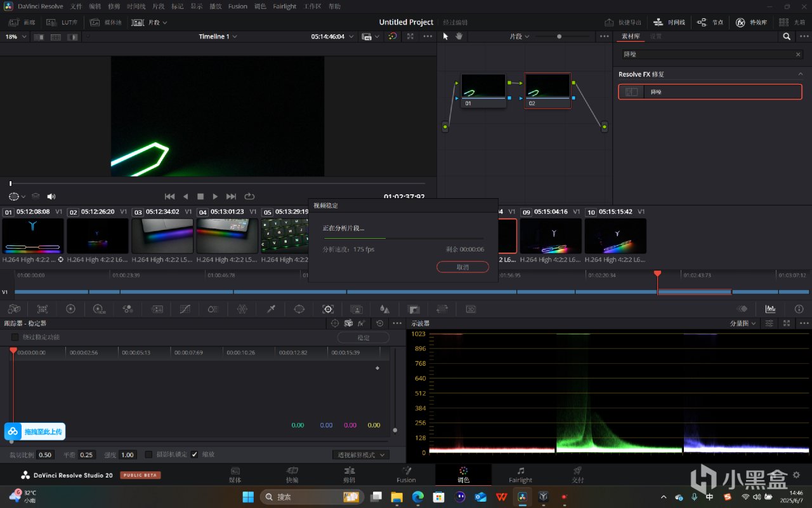The height and width of the screenshot is (508, 812).
Task: Open the Curves palette
Action: point(185,309)
